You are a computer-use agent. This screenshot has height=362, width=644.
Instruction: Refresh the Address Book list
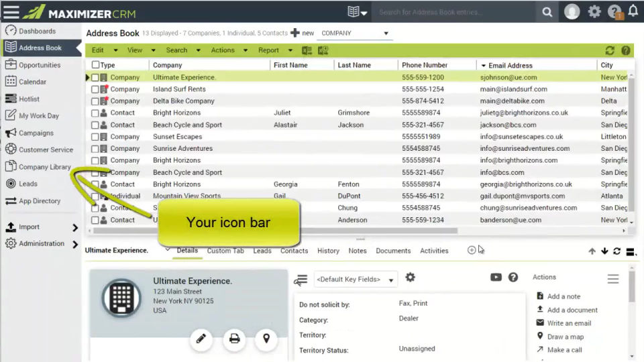[610, 50]
